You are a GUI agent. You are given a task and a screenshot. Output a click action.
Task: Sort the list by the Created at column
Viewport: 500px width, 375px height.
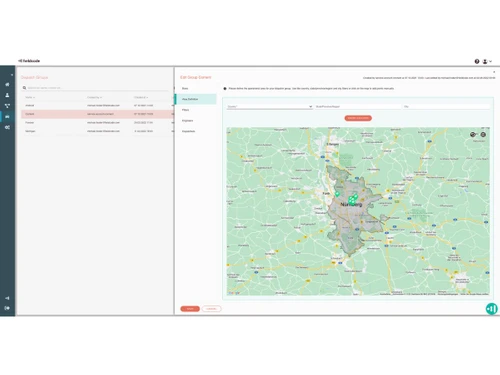(x=141, y=97)
